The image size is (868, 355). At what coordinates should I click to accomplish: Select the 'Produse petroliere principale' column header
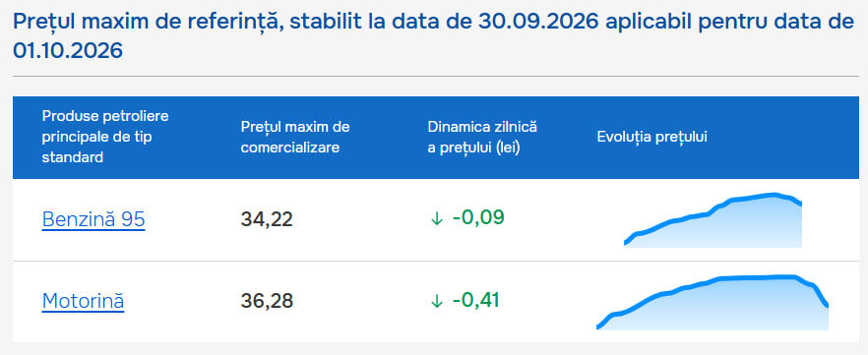(x=105, y=137)
